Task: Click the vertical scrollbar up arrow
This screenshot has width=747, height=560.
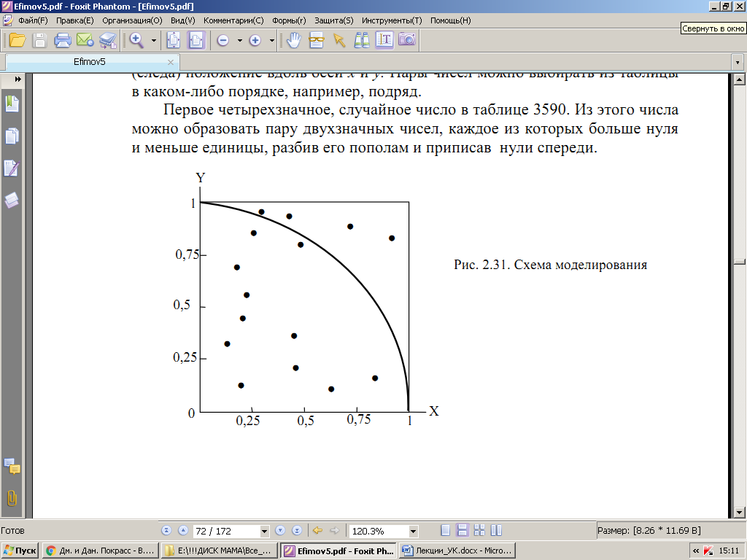Action: pos(740,79)
